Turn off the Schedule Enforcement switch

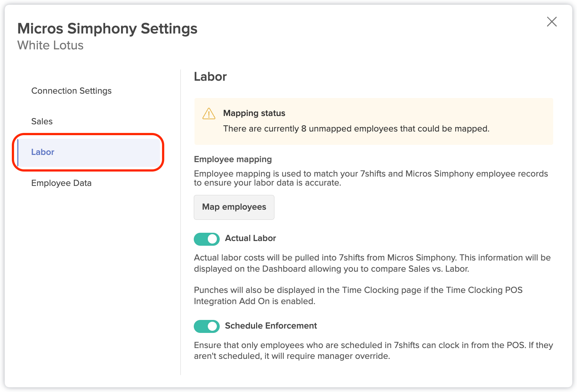(207, 326)
